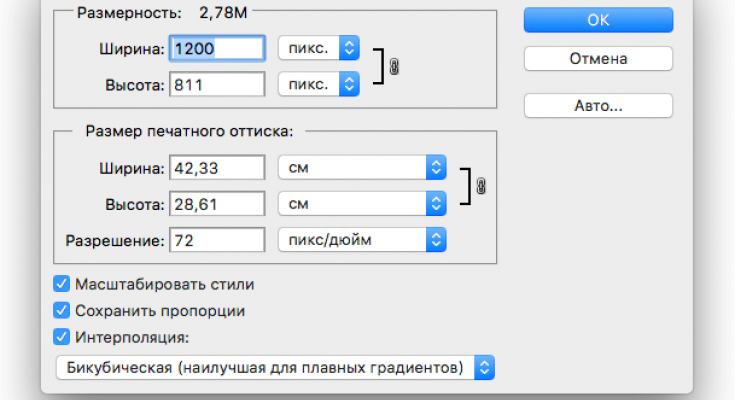
Task: Uncheck the Интерполяция checkbox
Action: (x=62, y=337)
